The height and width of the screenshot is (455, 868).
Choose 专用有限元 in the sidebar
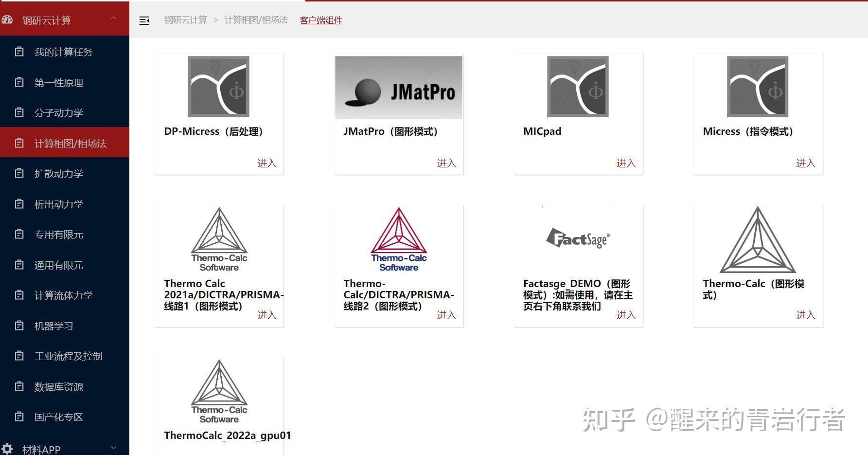click(x=65, y=234)
